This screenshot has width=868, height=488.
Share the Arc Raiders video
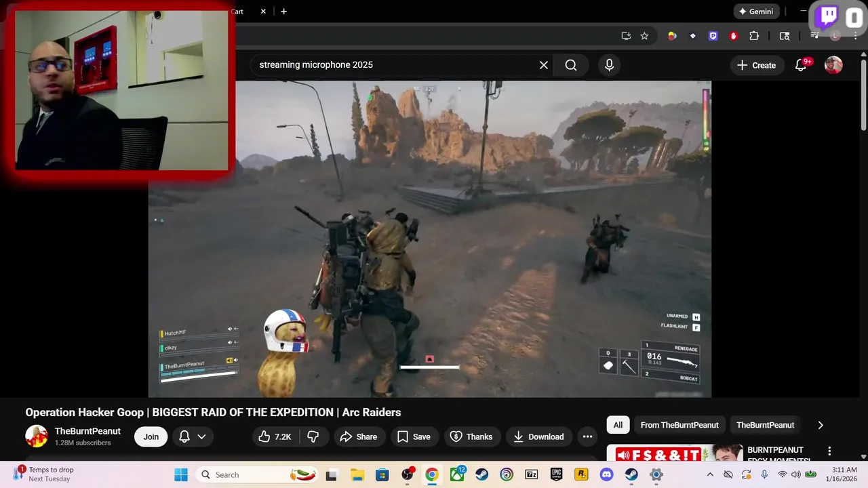[359, 437]
